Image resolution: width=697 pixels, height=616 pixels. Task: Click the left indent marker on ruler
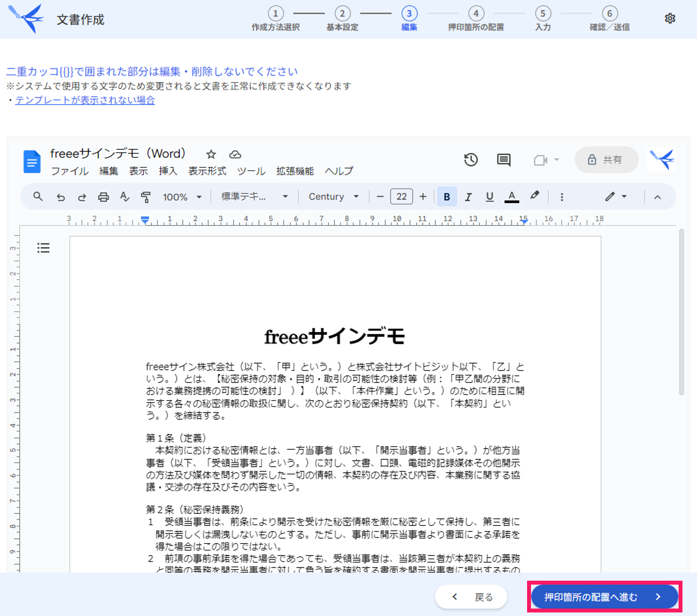point(145,221)
